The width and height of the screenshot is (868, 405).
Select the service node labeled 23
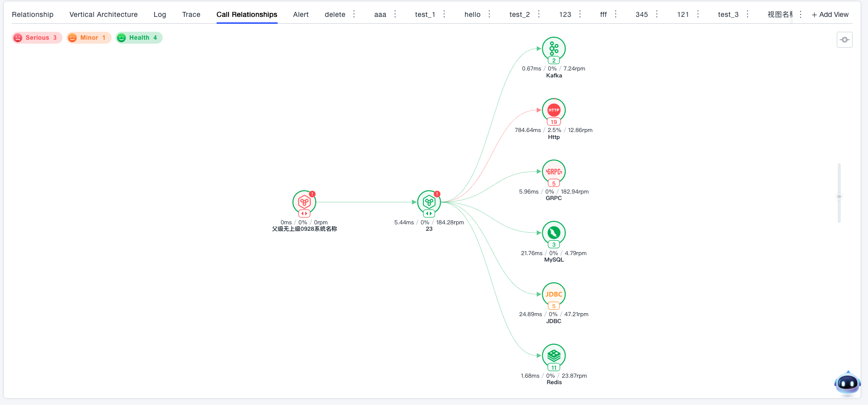[429, 202]
